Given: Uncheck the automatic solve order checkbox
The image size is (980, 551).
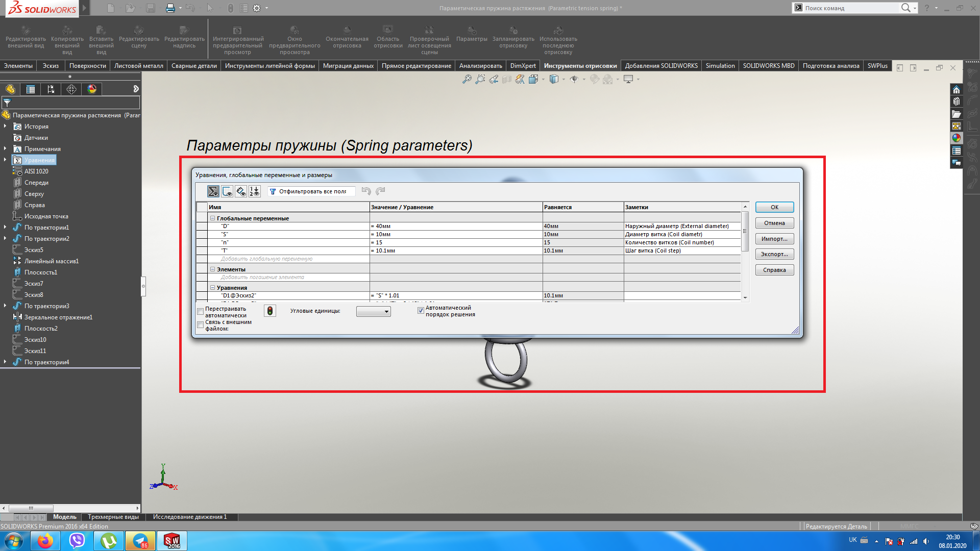Looking at the screenshot, I should pyautogui.click(x=421, y=310).
